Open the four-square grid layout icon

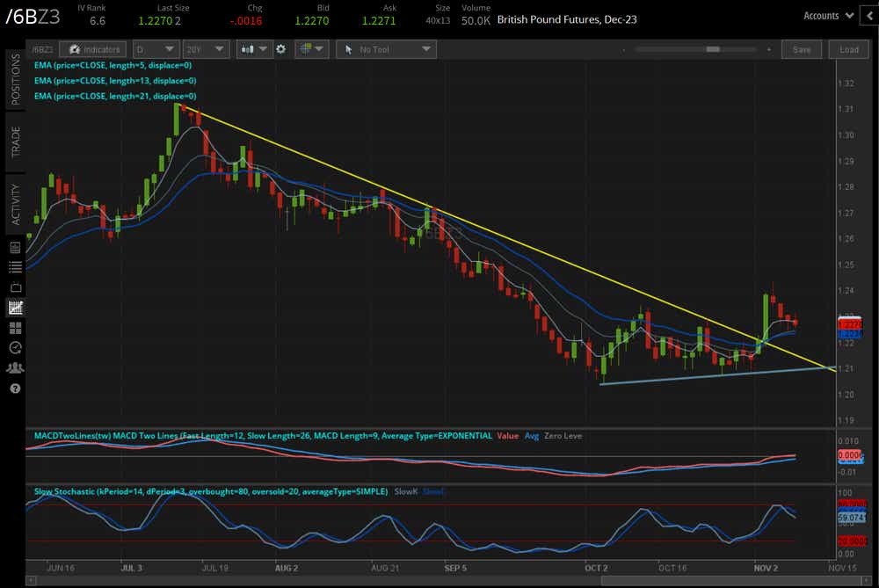[15, 327]
